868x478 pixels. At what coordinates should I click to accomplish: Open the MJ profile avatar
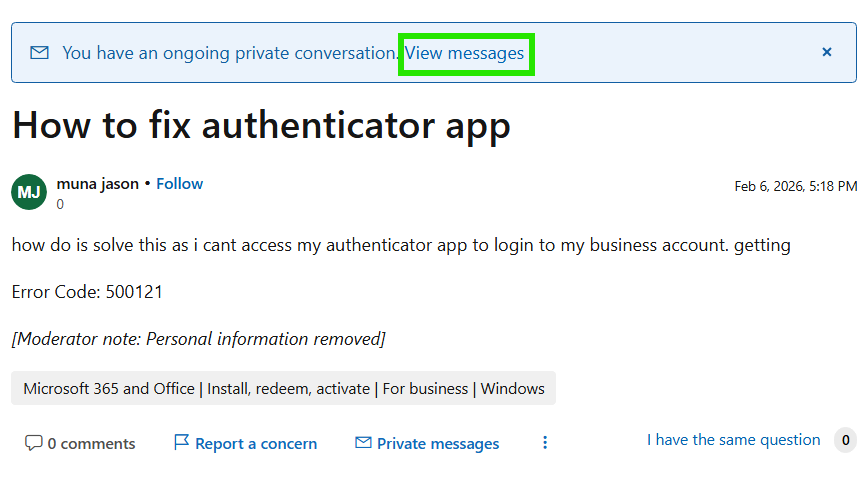(29, 192)
